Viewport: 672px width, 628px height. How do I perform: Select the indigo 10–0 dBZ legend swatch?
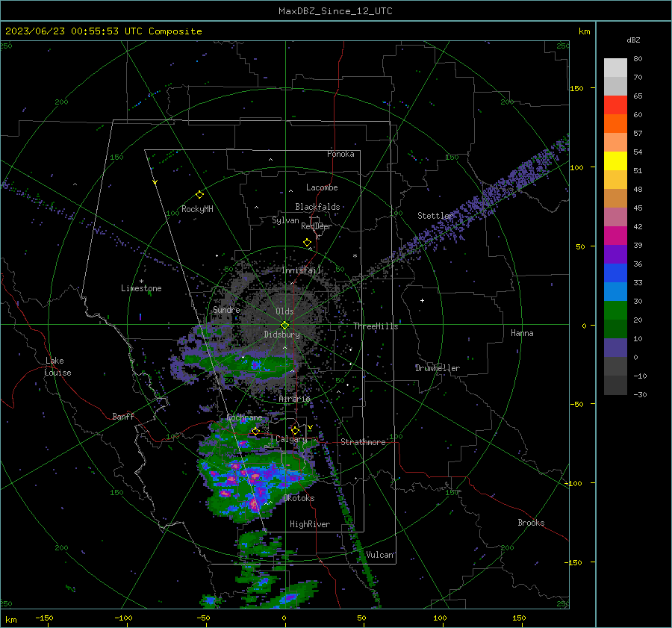point(615,348)
